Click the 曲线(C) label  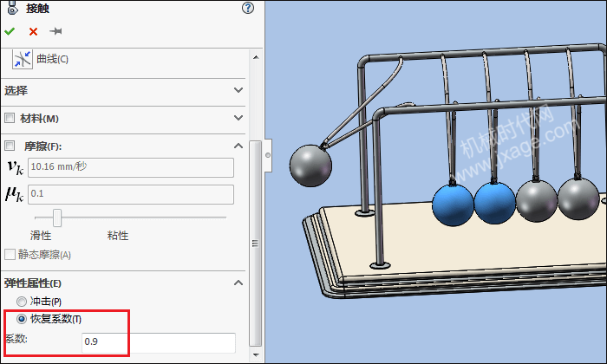[x=52, y=59]
